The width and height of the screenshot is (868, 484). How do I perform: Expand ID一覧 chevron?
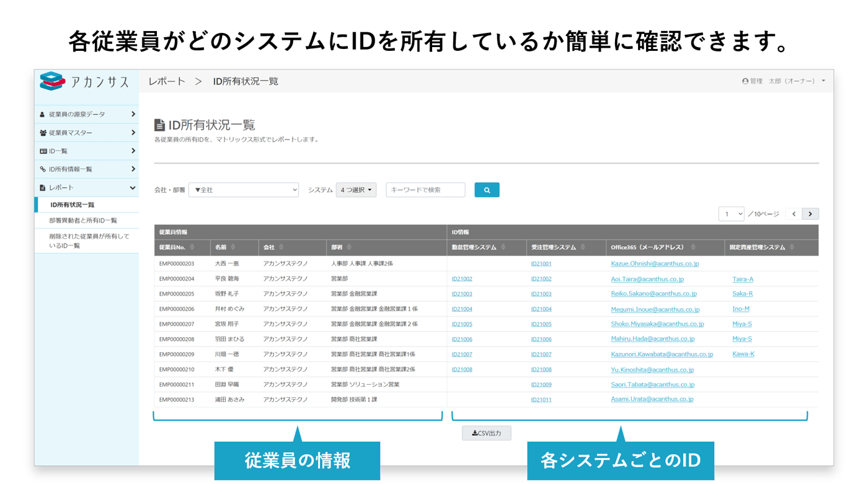(x=133, y=151)
